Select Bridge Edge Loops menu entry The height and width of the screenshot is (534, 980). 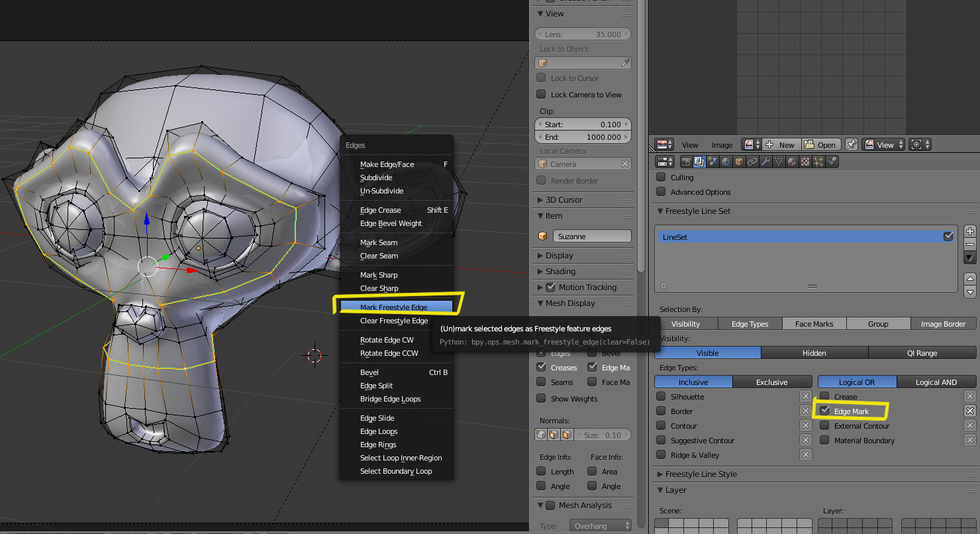[390, 399]
